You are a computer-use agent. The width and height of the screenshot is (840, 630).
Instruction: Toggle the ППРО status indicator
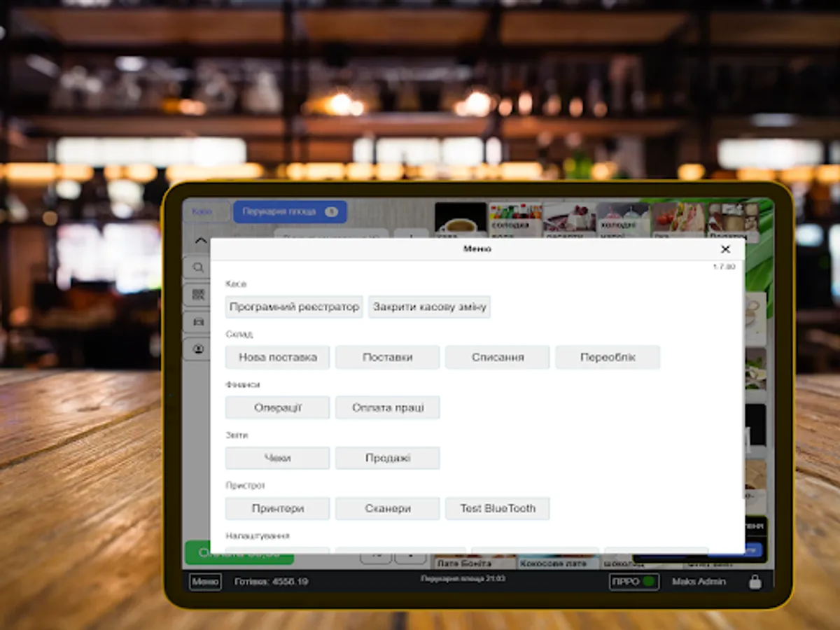[634, 582]
